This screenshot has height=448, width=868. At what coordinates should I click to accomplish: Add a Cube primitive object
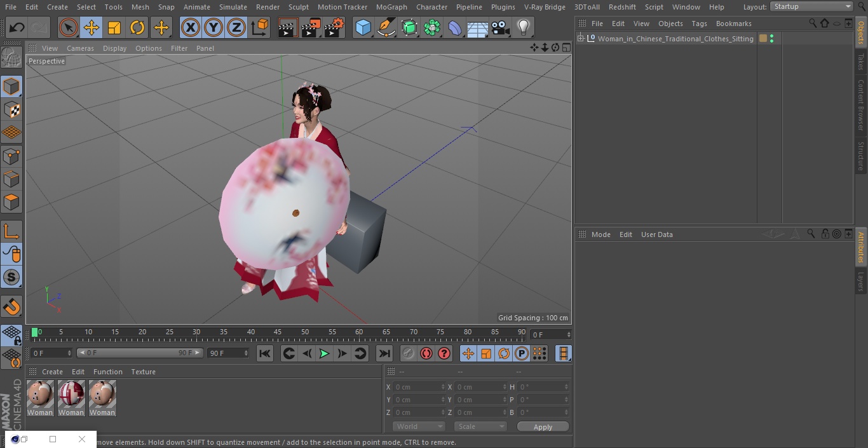coord(363,27)
